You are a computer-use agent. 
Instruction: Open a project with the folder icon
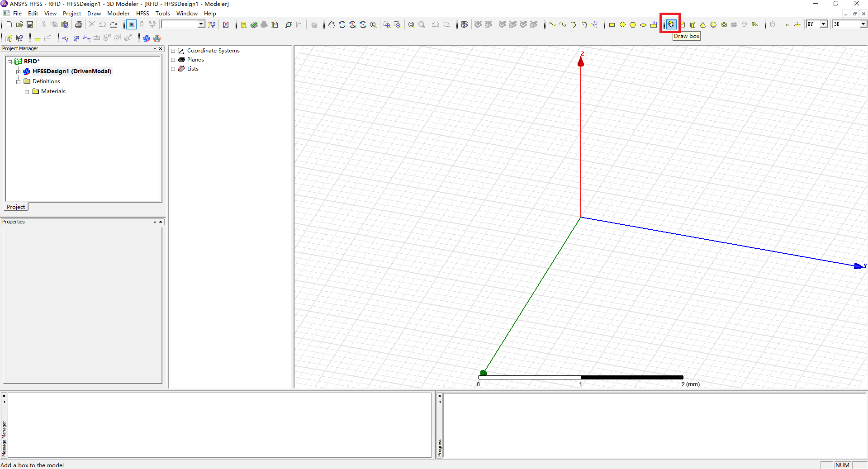coord(19,24)
